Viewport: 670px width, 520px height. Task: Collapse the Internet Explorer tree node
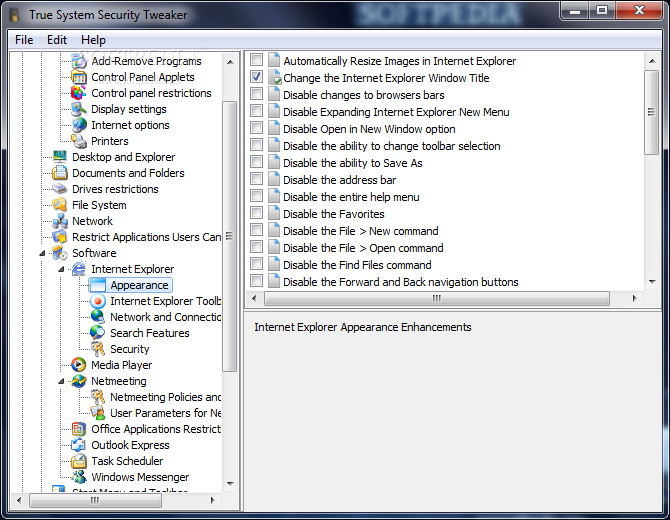tap(62, 269)
